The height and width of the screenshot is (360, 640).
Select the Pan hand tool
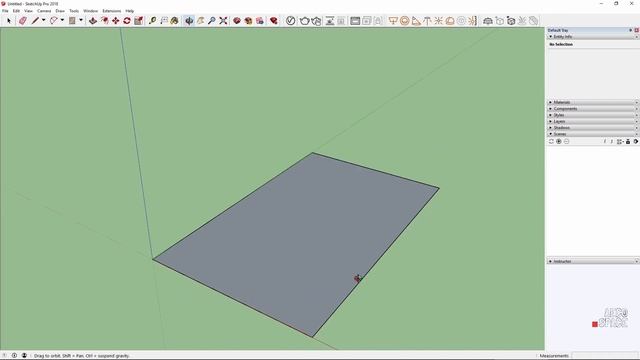[200, 20]
